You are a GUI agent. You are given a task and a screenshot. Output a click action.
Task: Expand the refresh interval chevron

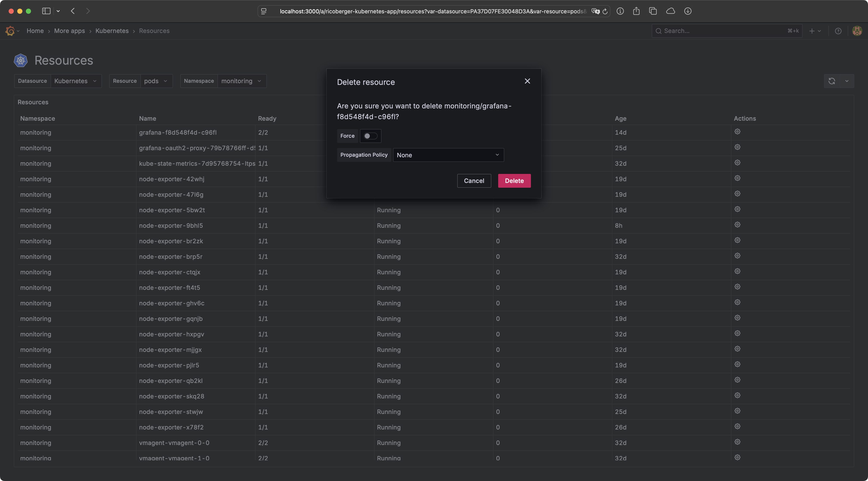(847, 81)
